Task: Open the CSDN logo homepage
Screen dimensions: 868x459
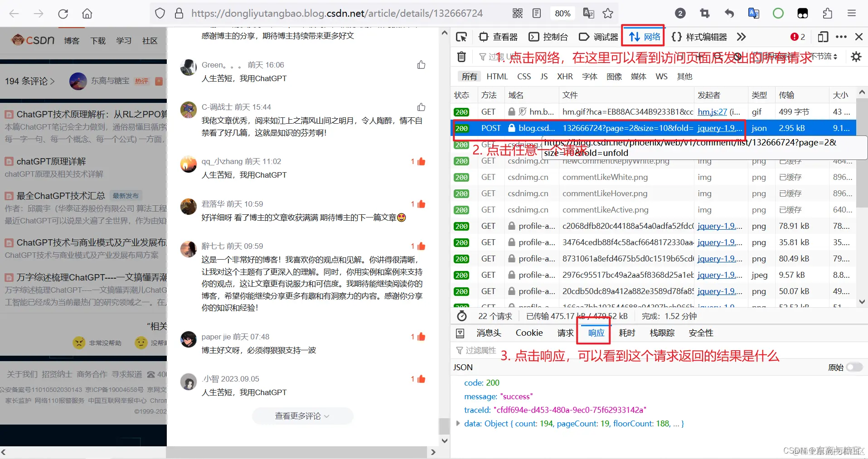Action: (33, 40)
